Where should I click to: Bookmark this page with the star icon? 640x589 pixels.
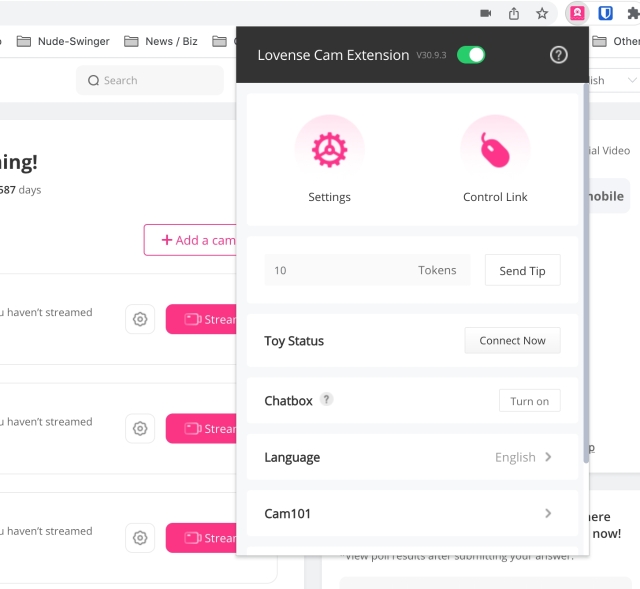tap(541, 13)
